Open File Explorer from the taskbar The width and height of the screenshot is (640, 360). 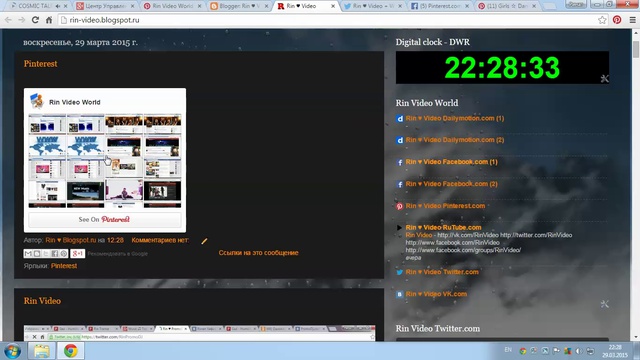point(42,351)
